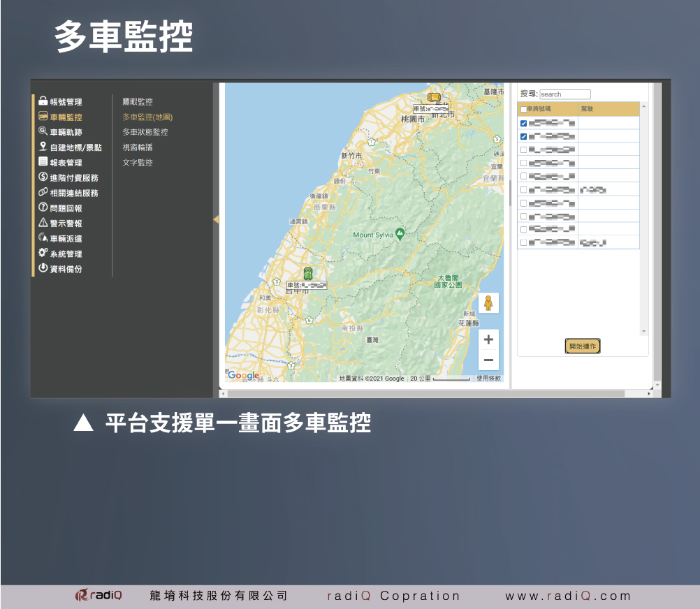
Task: Check the third vehicle row checkbox
Action: tap(524, 149)
